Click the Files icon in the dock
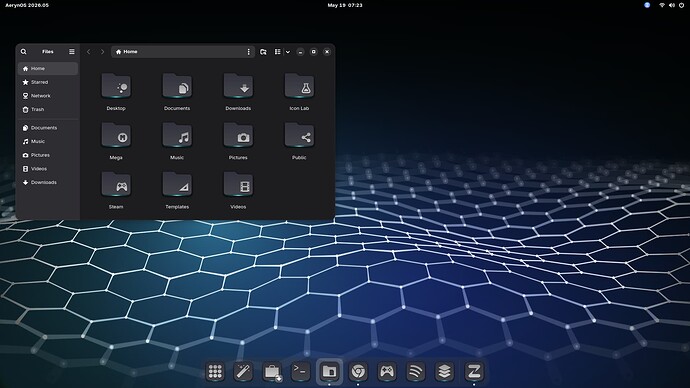690x388 pixels. (x=330, y=372)
